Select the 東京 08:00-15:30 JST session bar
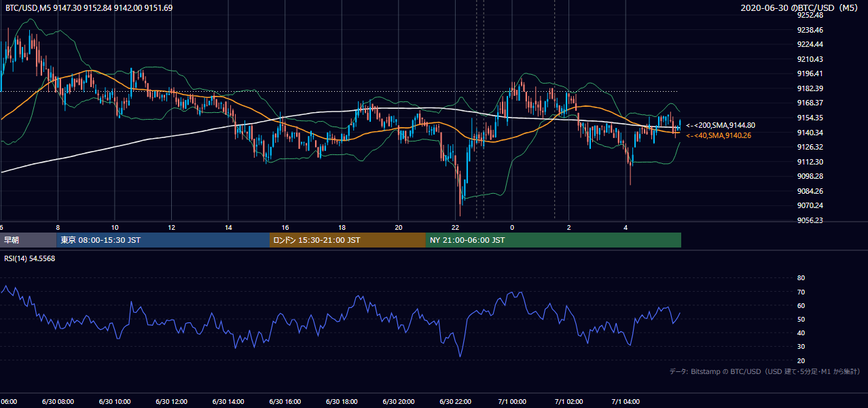The height and width of the screenshot is (408, 868). pos(163,240)
